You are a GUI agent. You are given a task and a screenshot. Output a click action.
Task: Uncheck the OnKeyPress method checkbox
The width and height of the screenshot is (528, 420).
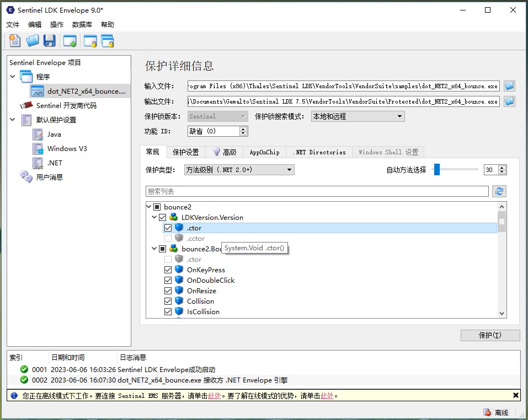tap(168, 270)
